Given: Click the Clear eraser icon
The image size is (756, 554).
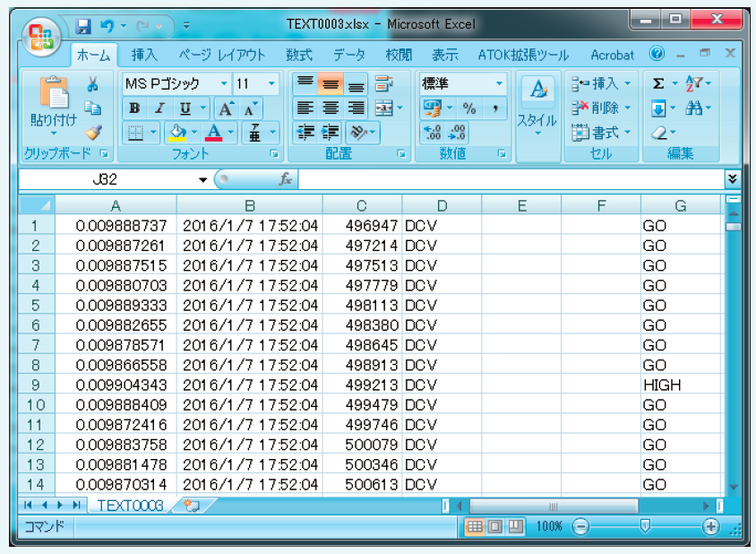Looking at the screenshot, I should point(658,133).
